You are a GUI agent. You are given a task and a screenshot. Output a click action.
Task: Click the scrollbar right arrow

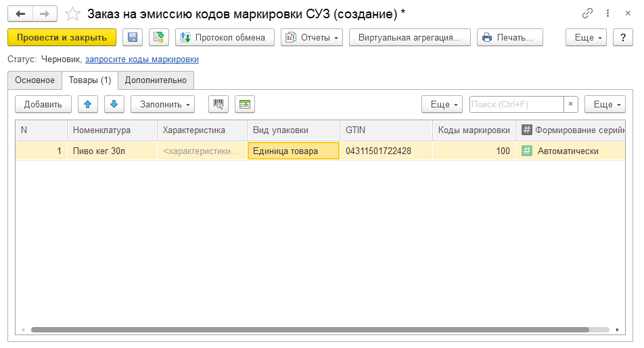[x=618, y=330]
